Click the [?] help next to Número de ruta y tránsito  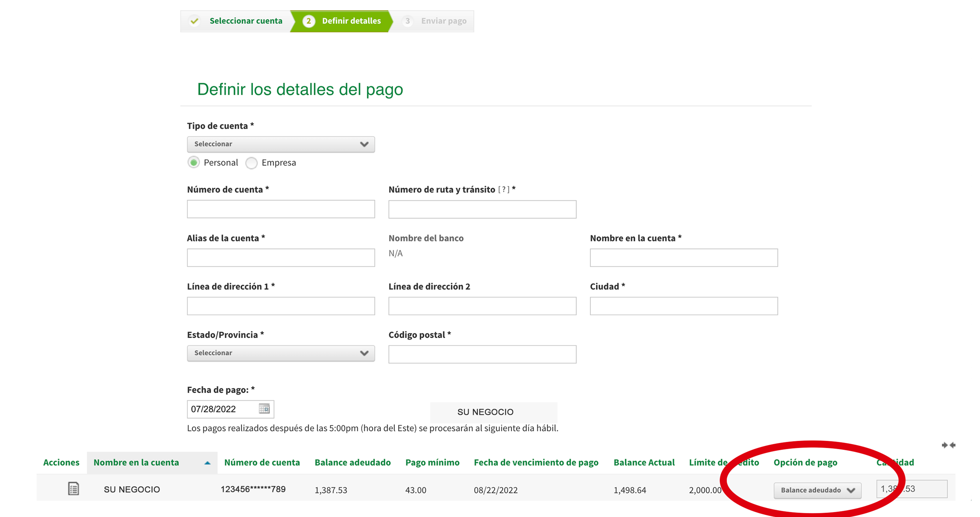504,189
